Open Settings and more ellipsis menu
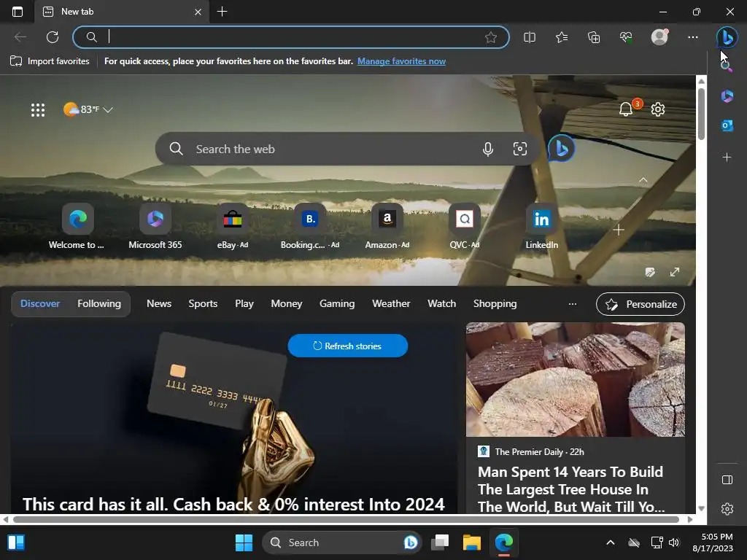This screenshot has height=560, width=747. pyautogui.click(x=693, y=37)
